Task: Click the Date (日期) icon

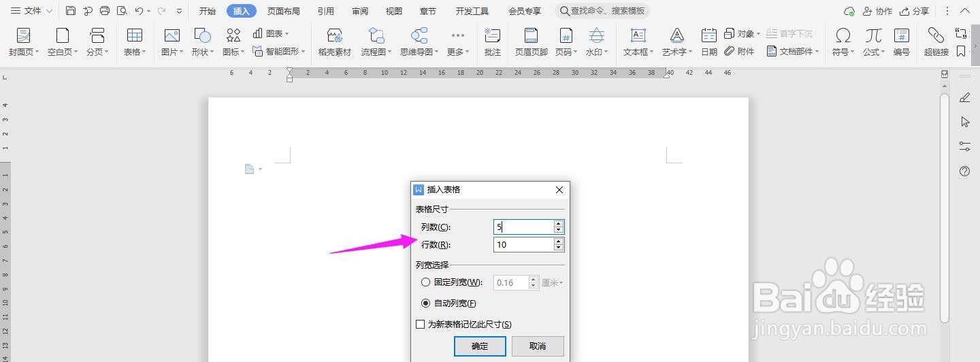Action: click(709, 35)
